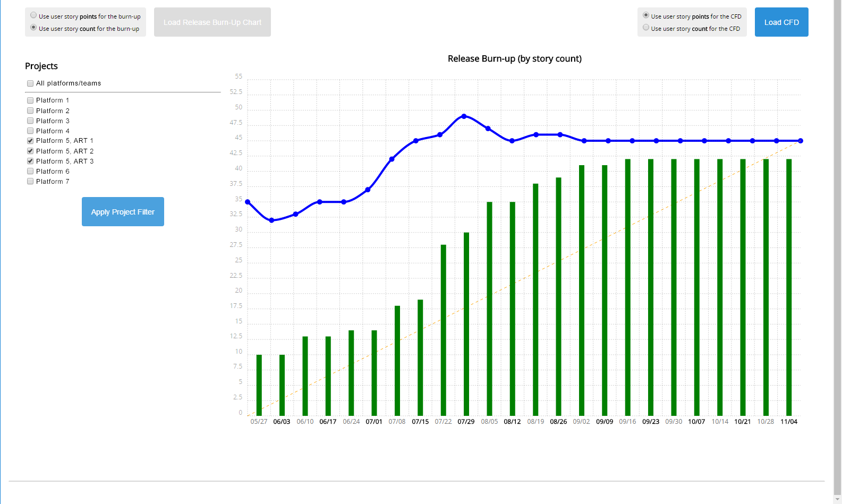Select story count for the burn-up
This screenshot has height=504, width=842.
[33, 28]
